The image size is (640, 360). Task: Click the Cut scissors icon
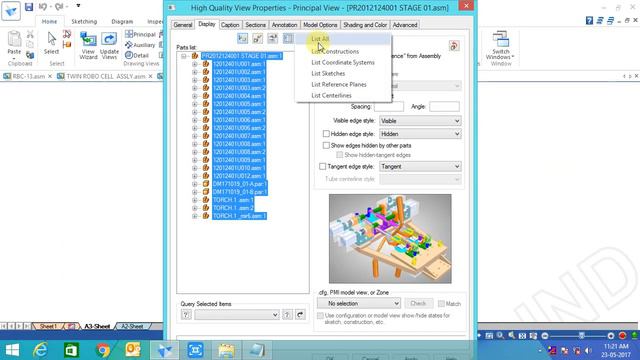pos(30,34)
